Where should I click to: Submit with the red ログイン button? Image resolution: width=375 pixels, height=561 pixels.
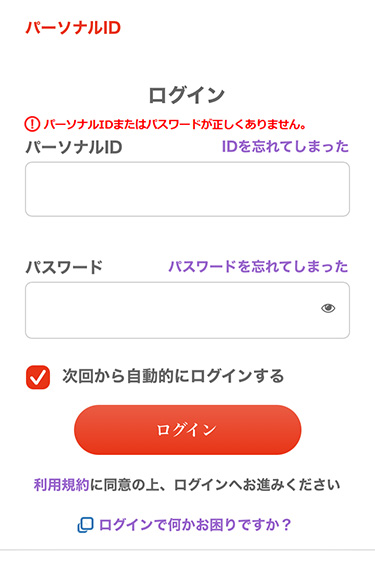pyautogui.click(x=188, y=430)
